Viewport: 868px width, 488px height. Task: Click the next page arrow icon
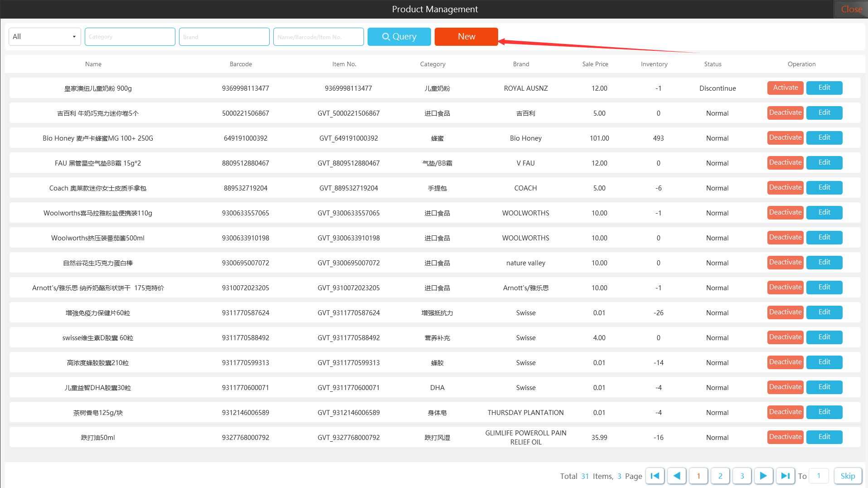point(763,476)
